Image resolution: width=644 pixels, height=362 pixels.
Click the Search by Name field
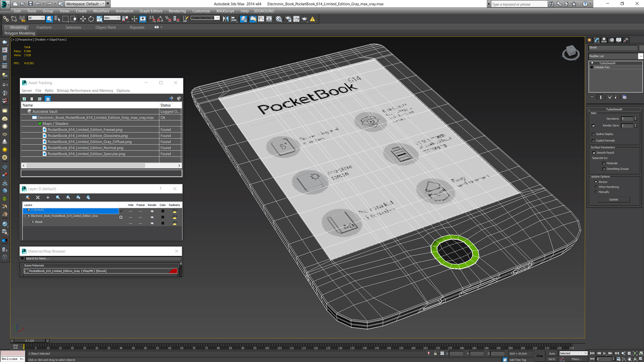103,258
